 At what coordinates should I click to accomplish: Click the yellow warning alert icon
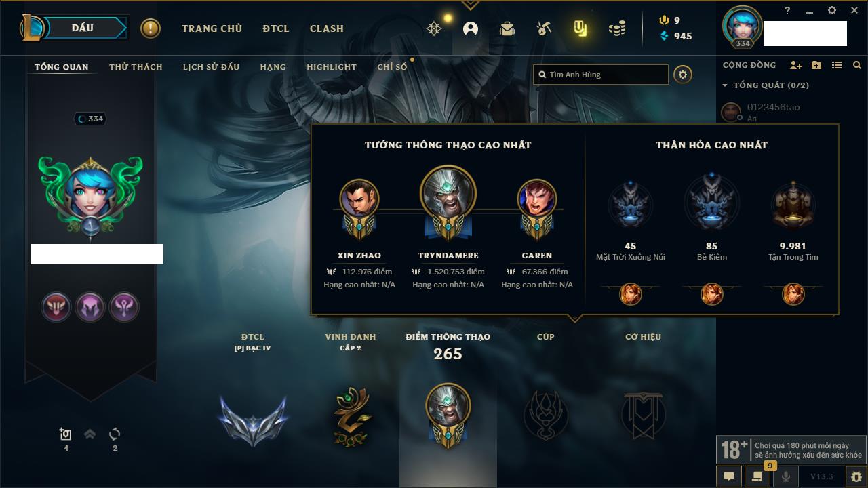click(x=151, y=28)
